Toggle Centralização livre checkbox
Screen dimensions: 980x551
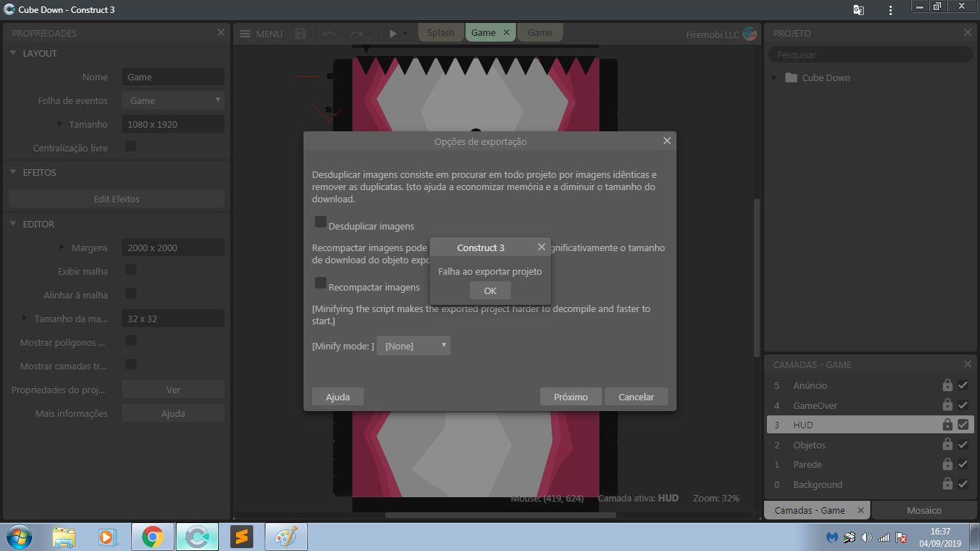(x=131, y=146)
